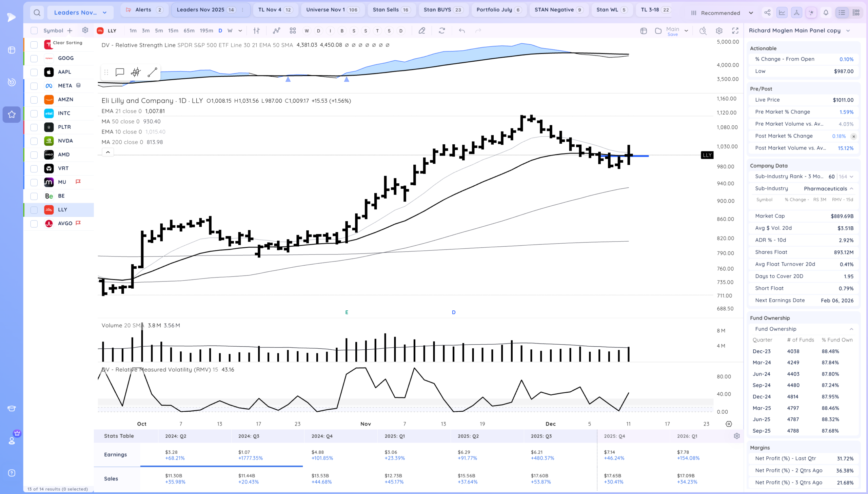
Task: Enter fullscreen chart mode
Action: [x=735, y=31]
